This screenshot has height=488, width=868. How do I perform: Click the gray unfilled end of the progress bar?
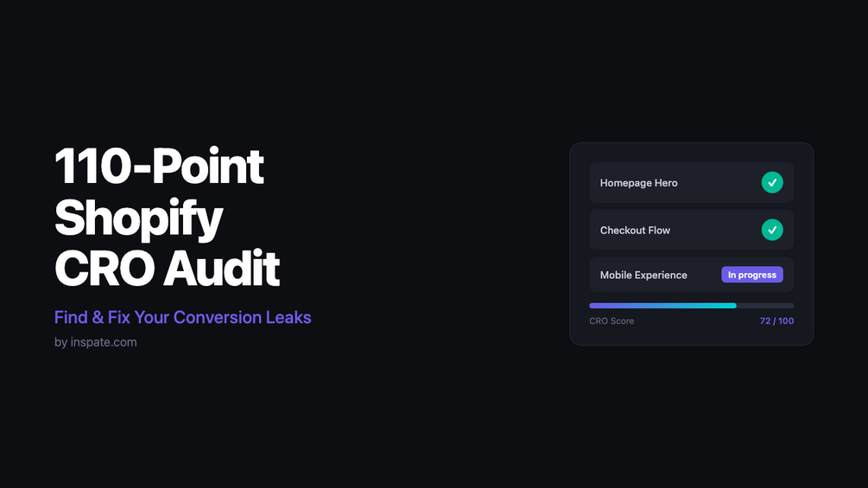[765, 306]
